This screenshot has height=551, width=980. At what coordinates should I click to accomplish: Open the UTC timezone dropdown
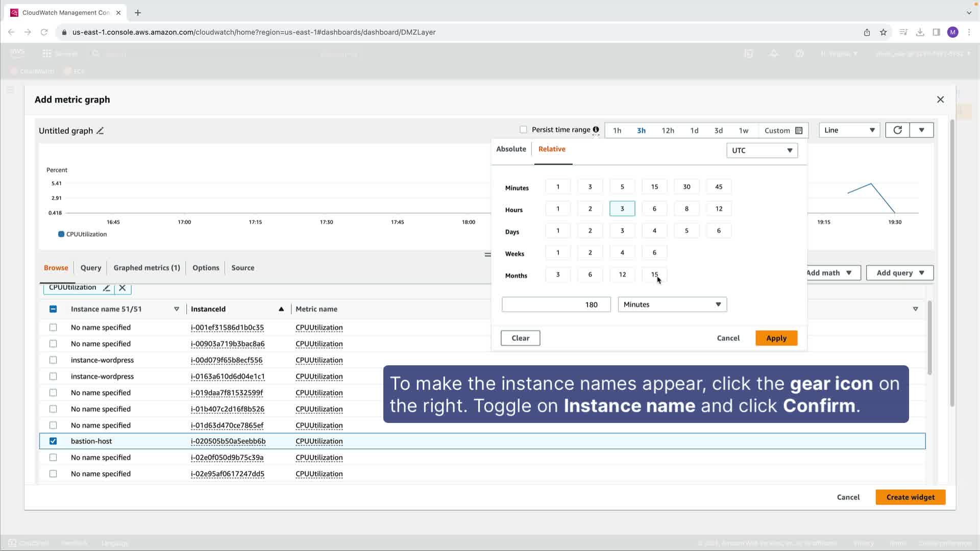pyautogui.click(x=762, y=151)
